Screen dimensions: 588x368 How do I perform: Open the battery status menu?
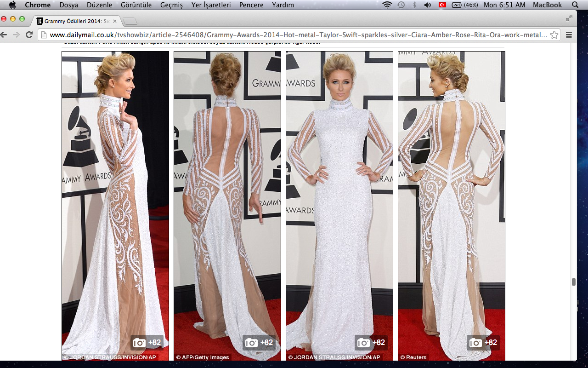click(x=464, y=5)
